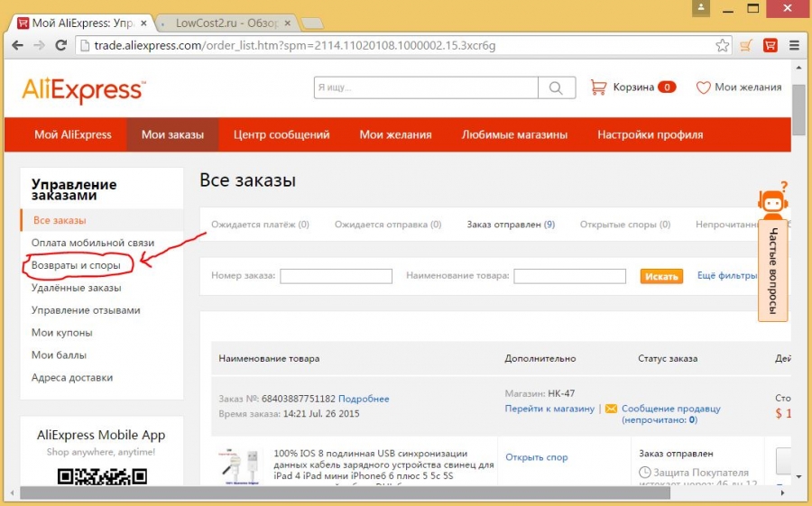The height and width of the screenshot is (506, 812).
Task: Open the Частые вопросы side tab
Action: [773, 271]
